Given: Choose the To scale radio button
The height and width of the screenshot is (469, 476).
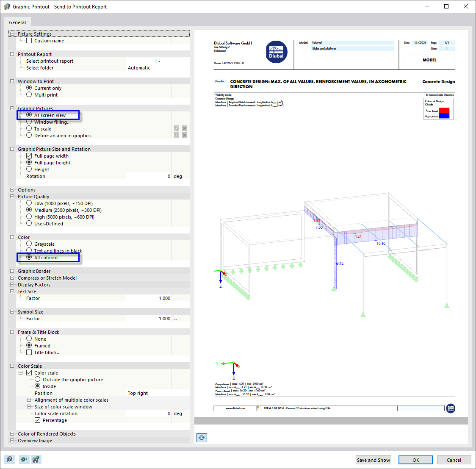Looking at the screenshot, I should coord(29,128).
